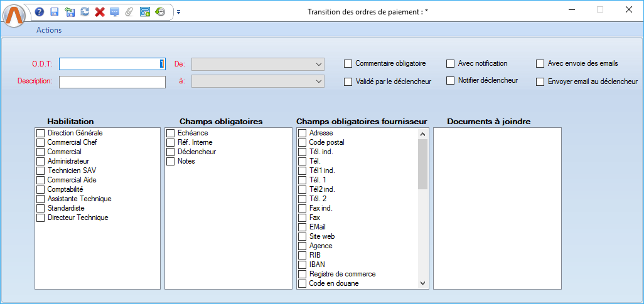Click the blue comment bubble icon
Viewport: 644px width, 304px height.
(x=114, y=11)
